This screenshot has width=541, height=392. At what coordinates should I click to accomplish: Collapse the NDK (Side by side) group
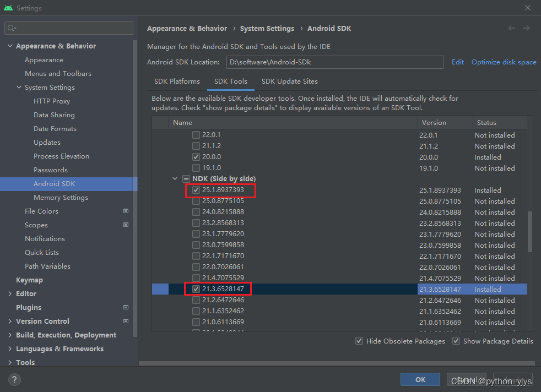pos(175,178)
